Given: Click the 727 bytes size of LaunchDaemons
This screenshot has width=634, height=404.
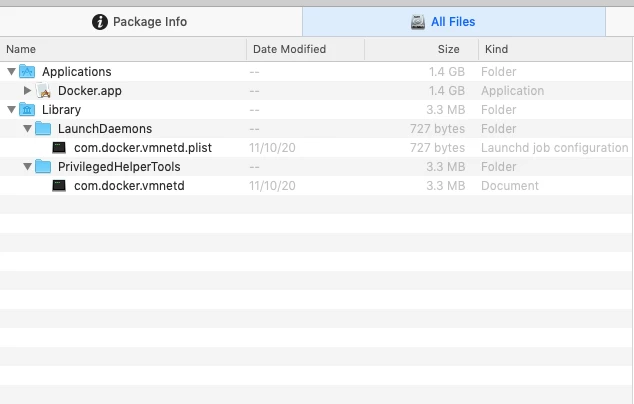Looking at the screenshot, I should [437, 129].
